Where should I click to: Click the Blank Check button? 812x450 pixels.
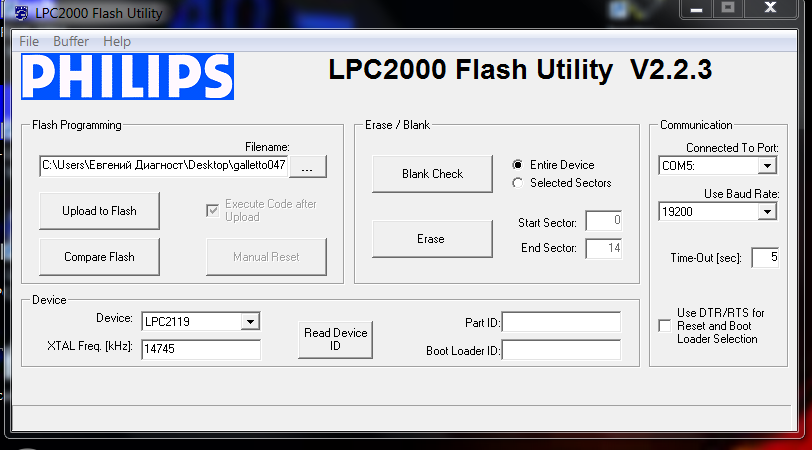[432, 174]
